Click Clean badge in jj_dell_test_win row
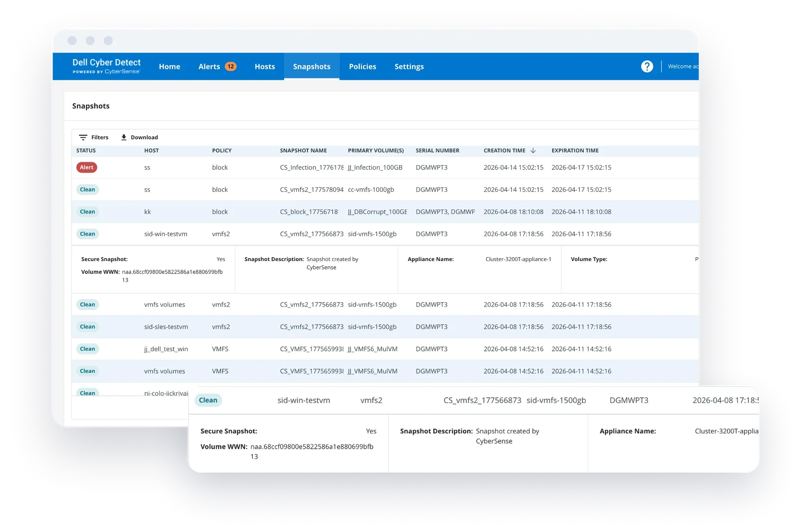Viewport: 801px width, 532px height. [x=88, y=349]
